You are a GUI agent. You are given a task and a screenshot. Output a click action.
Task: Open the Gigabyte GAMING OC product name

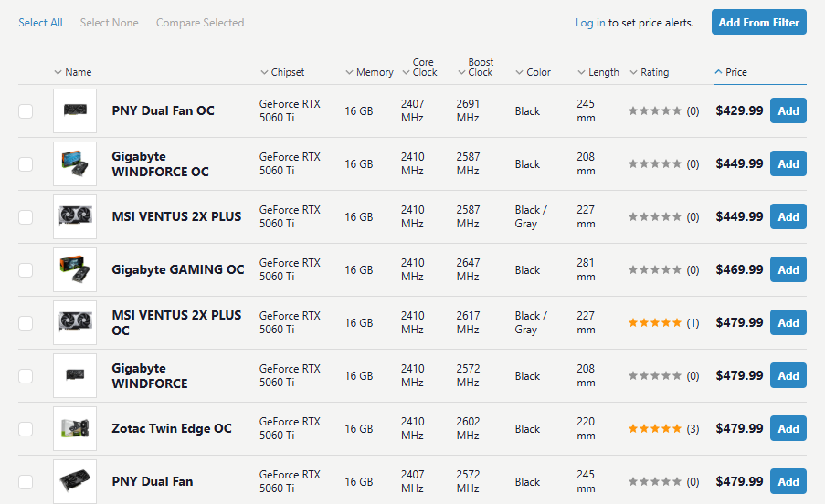178,269
